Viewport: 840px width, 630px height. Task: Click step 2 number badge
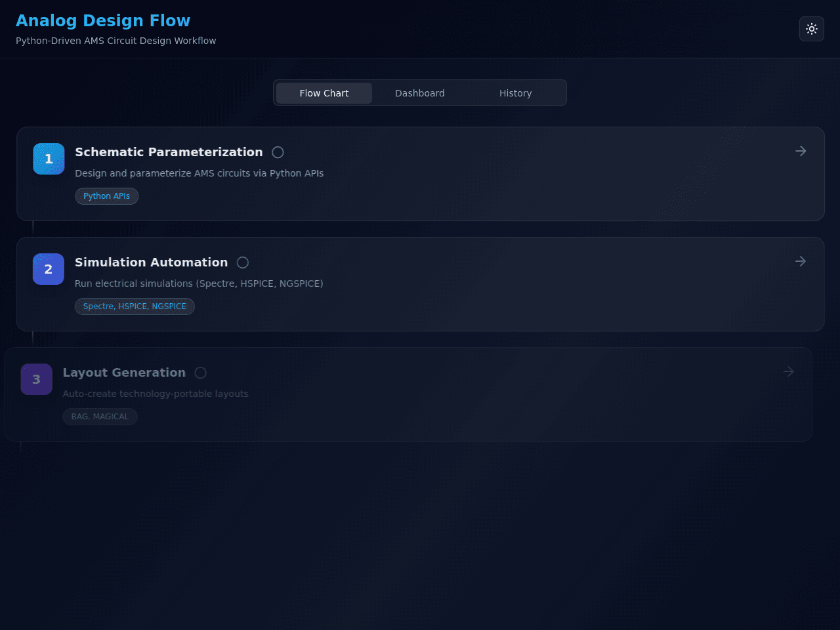point(49,269)
